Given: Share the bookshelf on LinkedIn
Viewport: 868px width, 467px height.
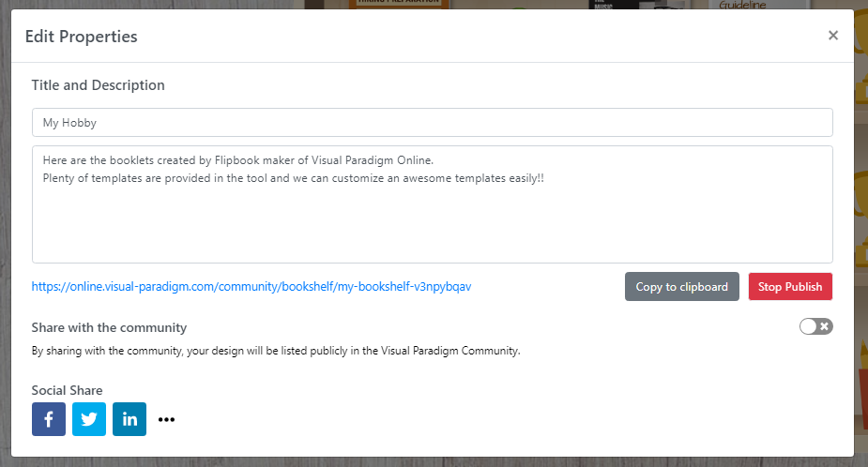Looking at the screenshot, I should tap(129, 419).
